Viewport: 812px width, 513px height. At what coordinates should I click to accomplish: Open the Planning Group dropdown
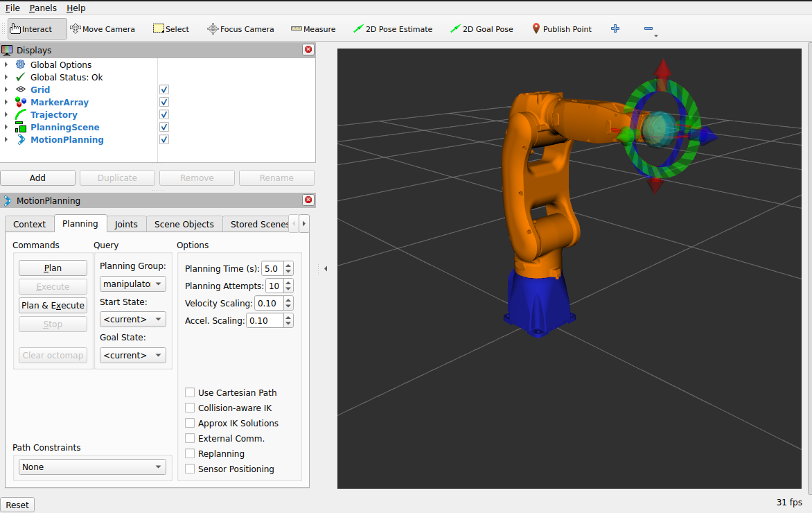click(x=132, y=284)
